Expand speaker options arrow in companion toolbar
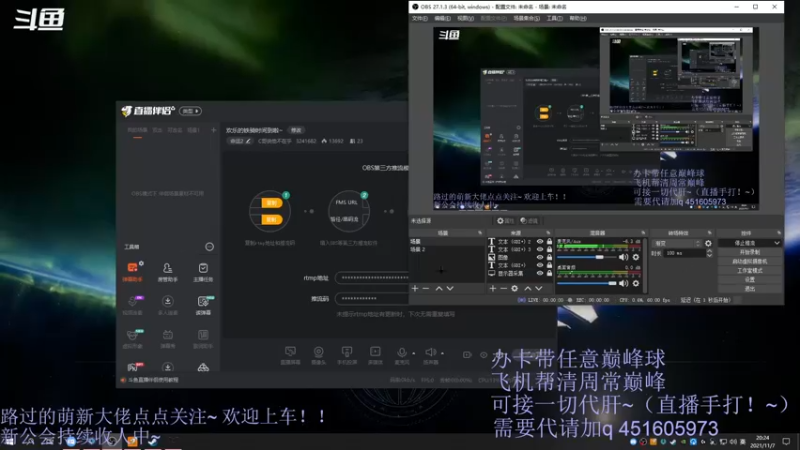The image size is (800, 450). point(442,353)
